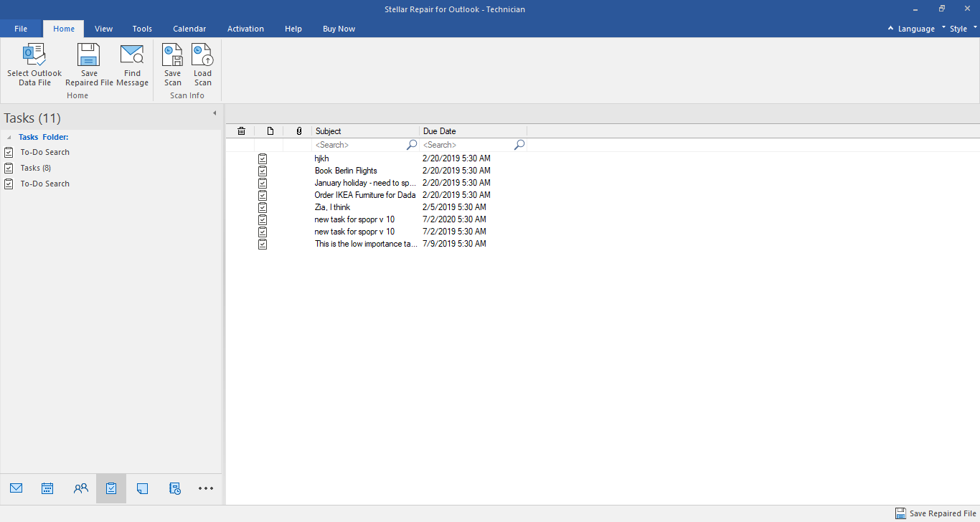The width and height of the screenshot is (980, 522).
Task: Select 'new task for spopr v 10' due 7/2/2020
Action: click(x=354, y=219)
